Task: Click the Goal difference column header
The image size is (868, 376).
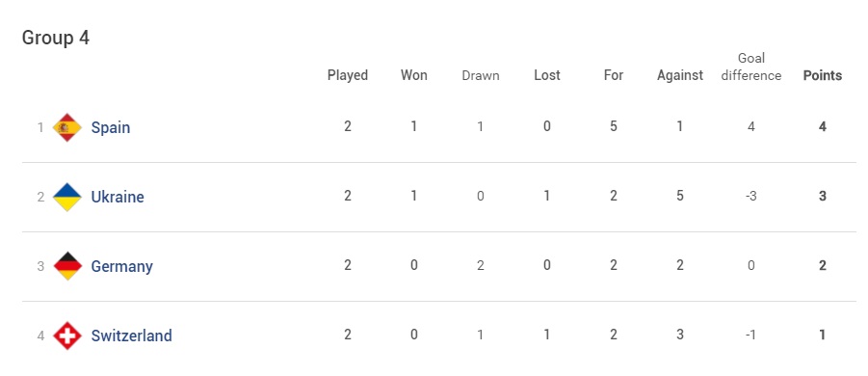Action: [751, 67]
